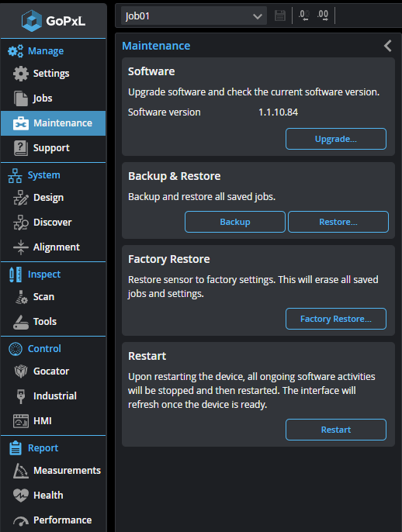Select the Alignment icon in System
Screen dimensions: 402x532
[x=21, y=247]
